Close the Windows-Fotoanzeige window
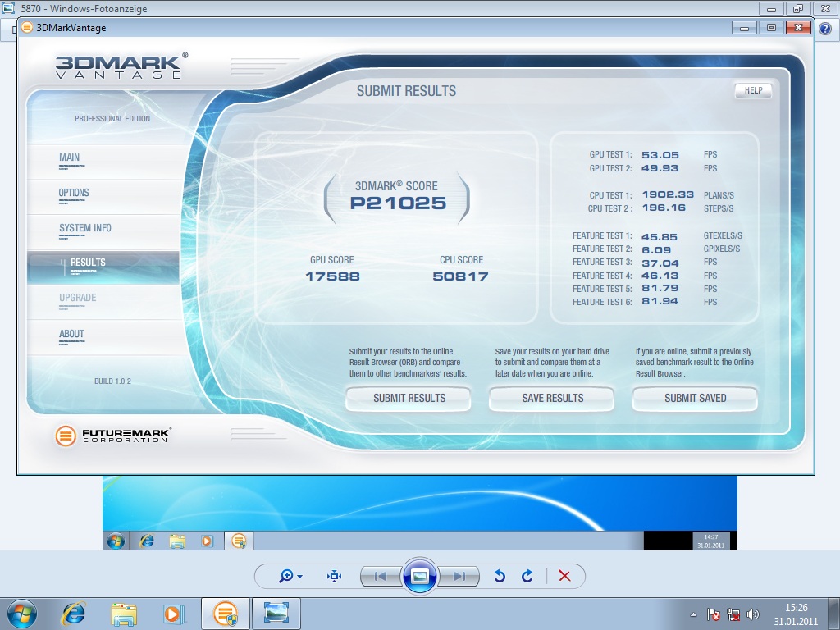Screen dimensions: 840x630 coord(826,9)
